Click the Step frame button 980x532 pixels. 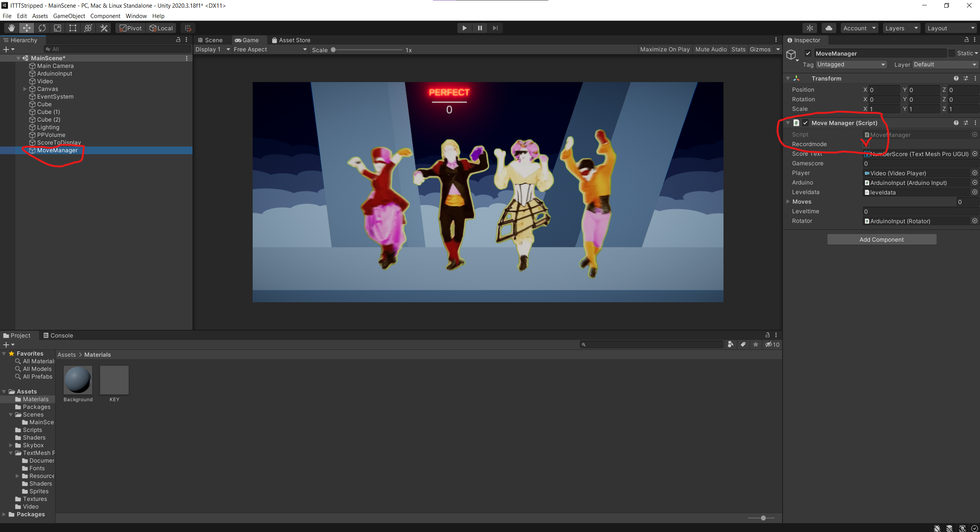tap(495, 28)
